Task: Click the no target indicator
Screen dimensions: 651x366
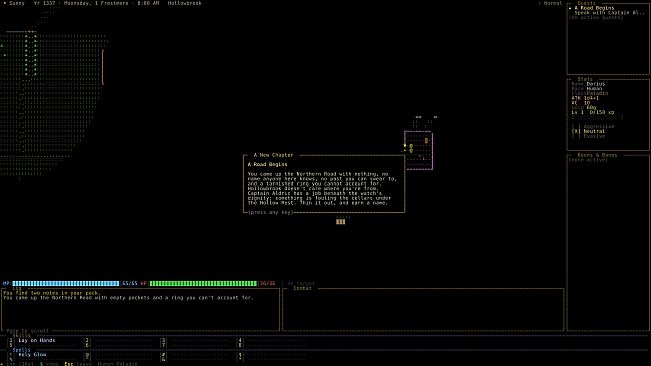Action: click(301, 283)
